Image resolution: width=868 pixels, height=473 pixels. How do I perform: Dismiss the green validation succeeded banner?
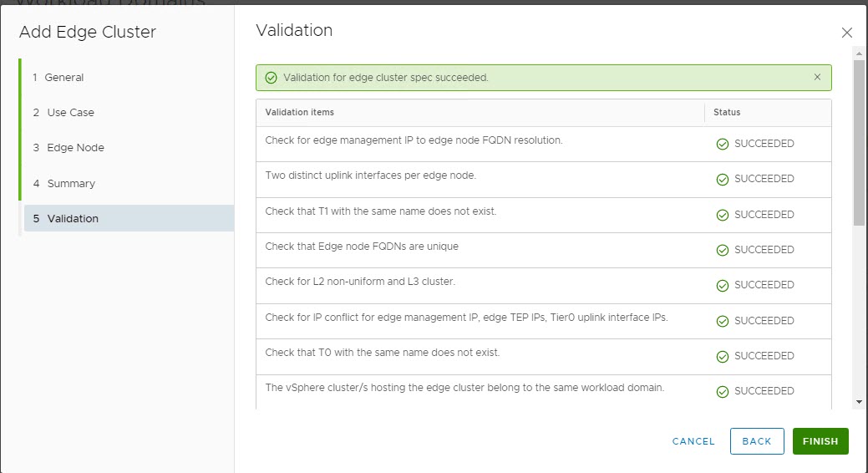(x=817, y=77)
